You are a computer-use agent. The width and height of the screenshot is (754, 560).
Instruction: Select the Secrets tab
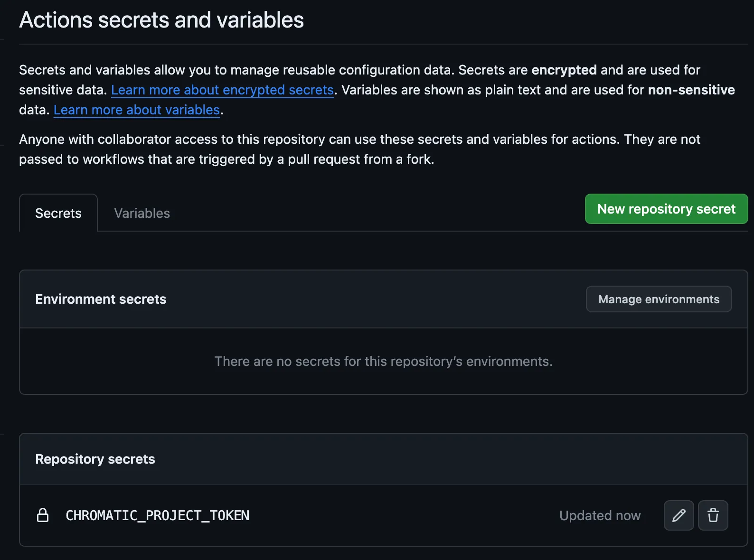[x=58, y=214]
